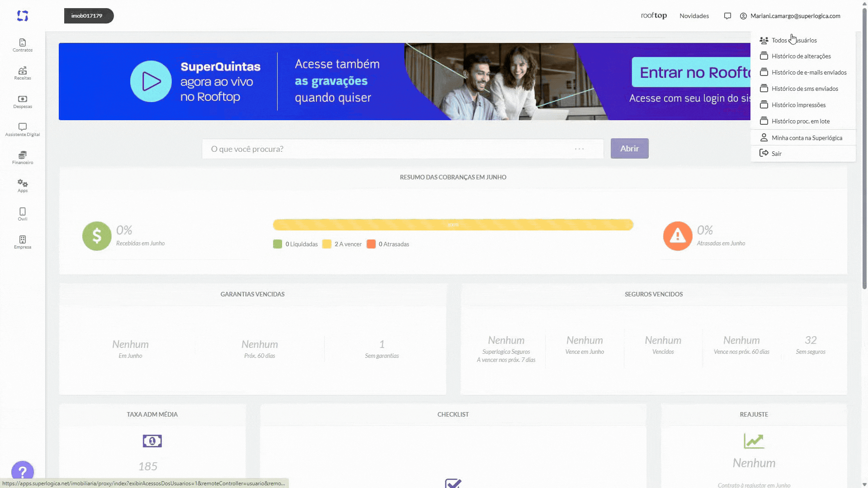868x488 pixels.
Task: Open Contratos in the sidebar
Action: coord(23,45)
